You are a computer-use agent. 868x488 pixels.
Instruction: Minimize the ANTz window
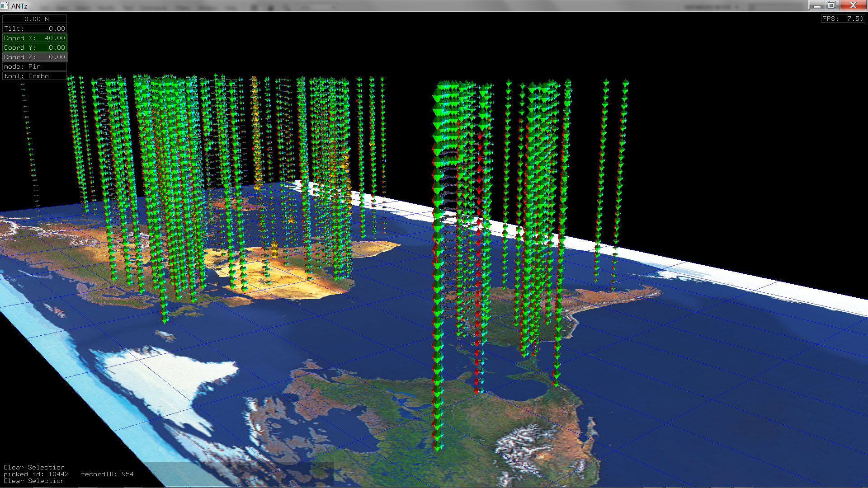coord(816,5)
